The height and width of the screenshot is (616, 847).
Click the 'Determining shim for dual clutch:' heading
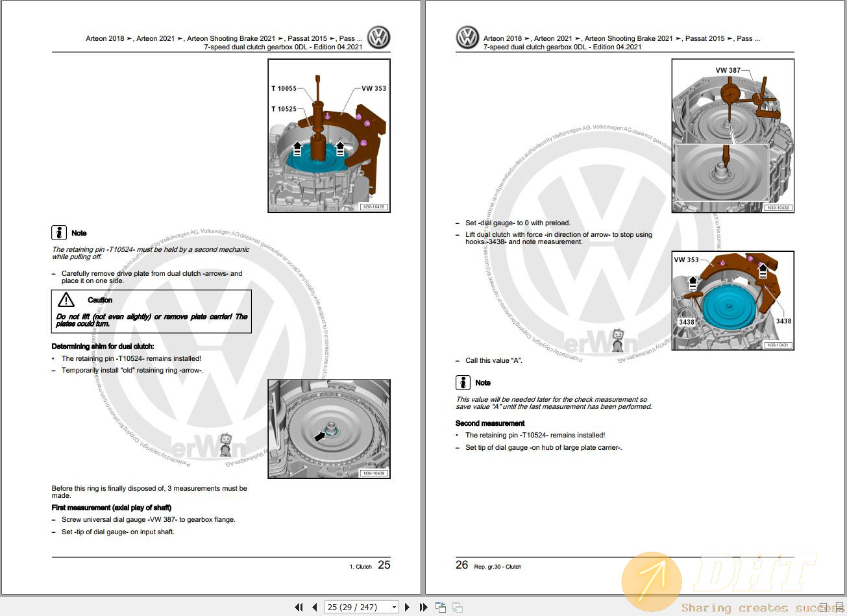coord(103,346)
